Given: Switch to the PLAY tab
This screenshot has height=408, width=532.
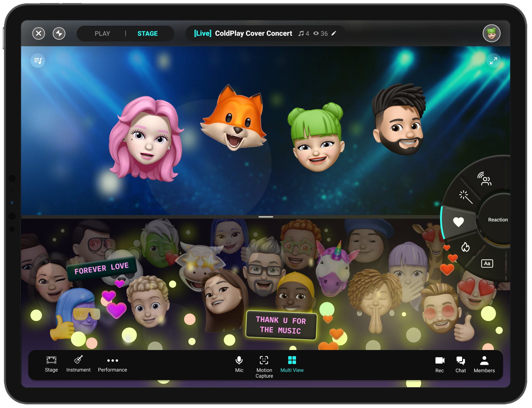Looking at the screenshot, I should coord(102,33).
